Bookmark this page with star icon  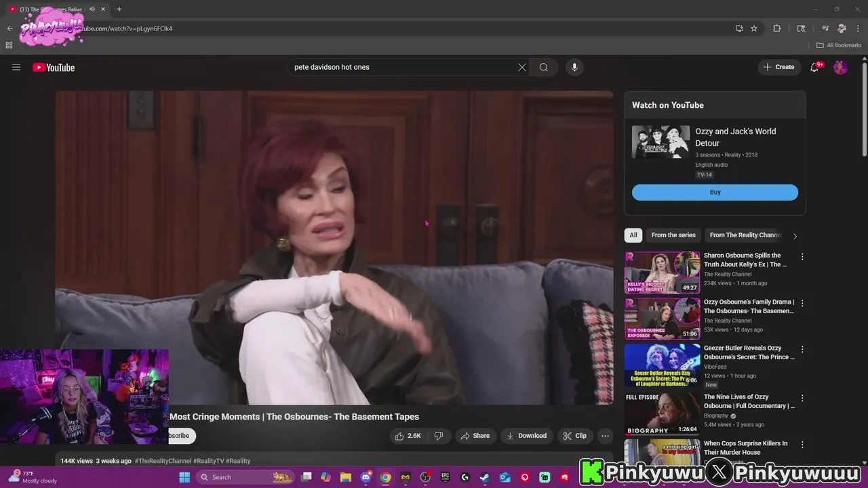[x=754, y=28]
